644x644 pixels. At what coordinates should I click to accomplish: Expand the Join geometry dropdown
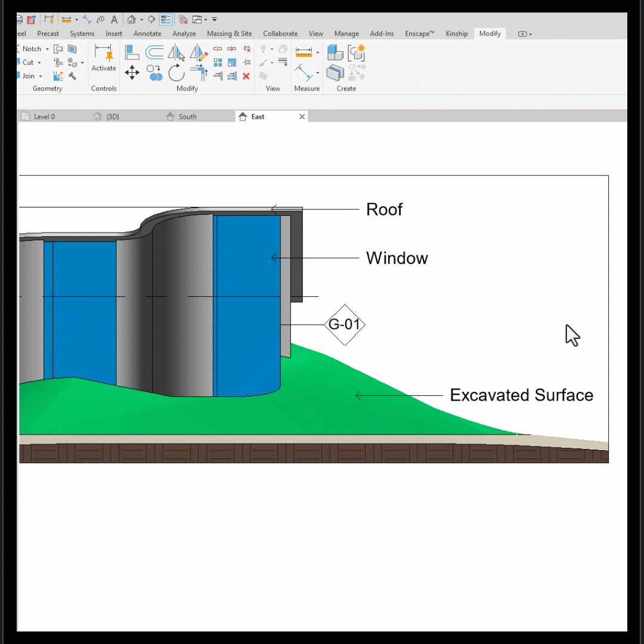(41, 76)
